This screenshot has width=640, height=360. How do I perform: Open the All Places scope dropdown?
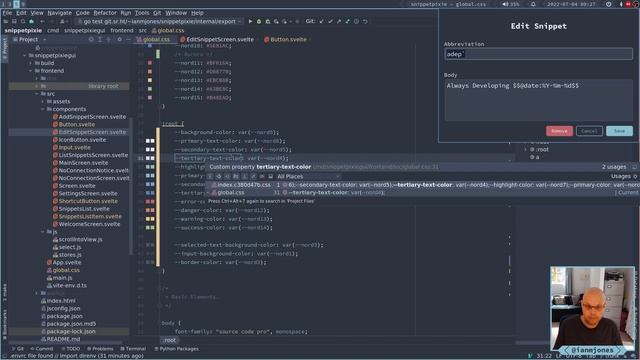pos(308,176)
